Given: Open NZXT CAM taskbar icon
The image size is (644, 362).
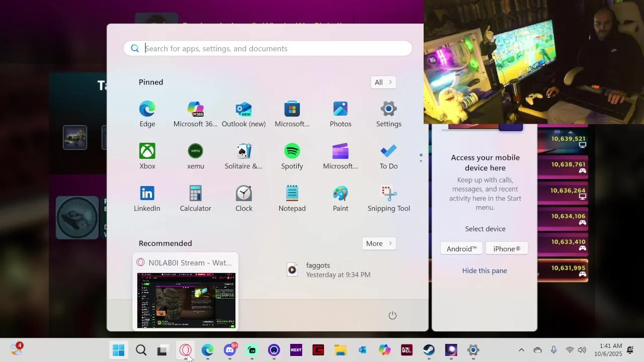Looking at the screenshot, I should point(296,350).
